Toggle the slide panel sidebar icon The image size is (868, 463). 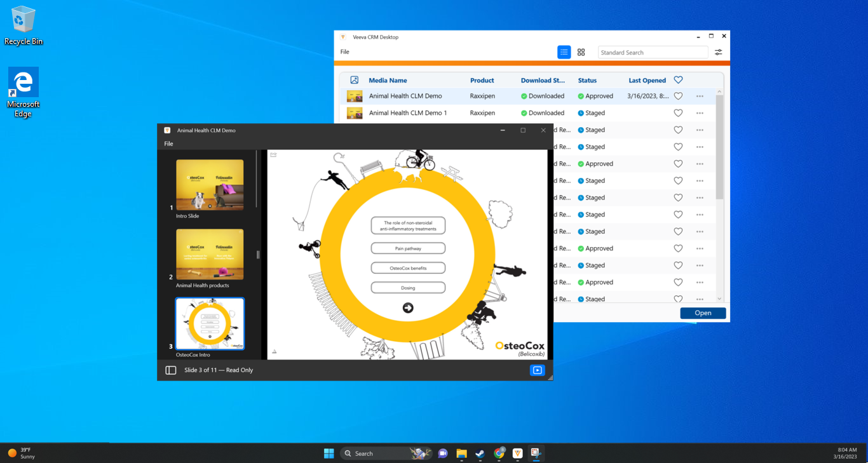[170, 370]
